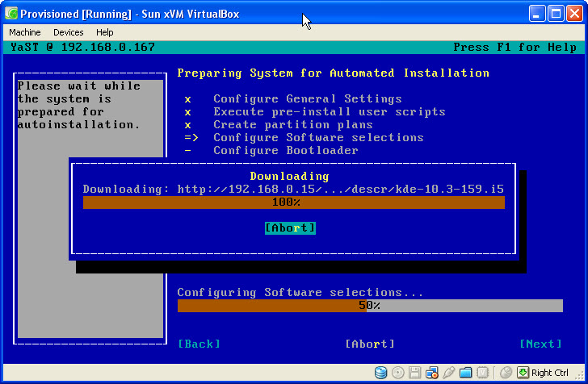The image size is (588, 384).
Task: Click the [Back] button in YaST
Action: (199, 344)
